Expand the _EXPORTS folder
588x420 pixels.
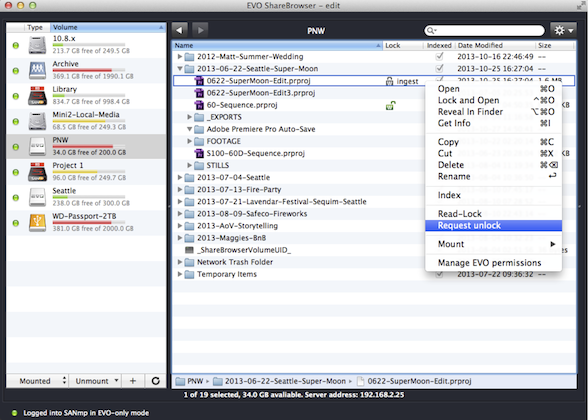(x=189, y=117)
